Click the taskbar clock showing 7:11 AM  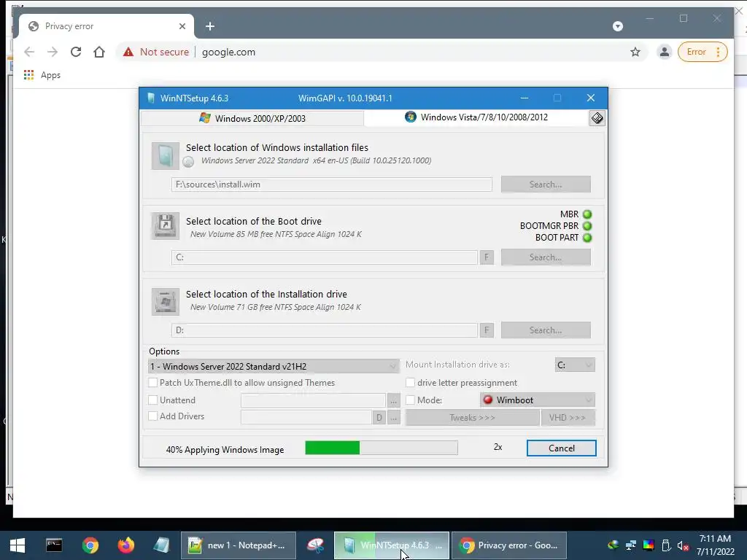[715, 545]
